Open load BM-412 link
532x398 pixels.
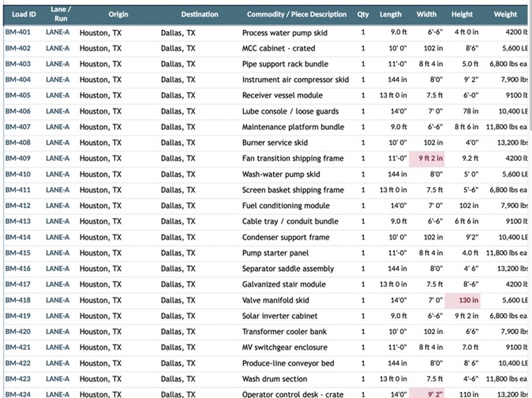click(x=18, y=205)
